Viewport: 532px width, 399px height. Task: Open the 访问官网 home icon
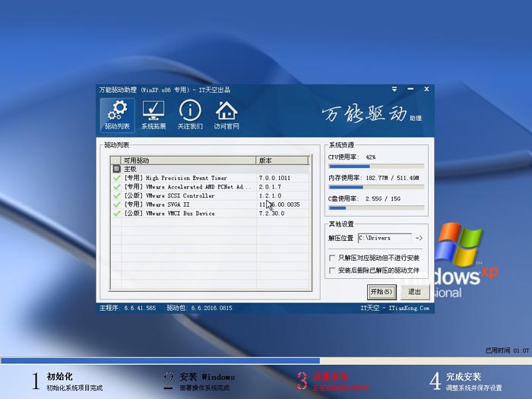226,114
